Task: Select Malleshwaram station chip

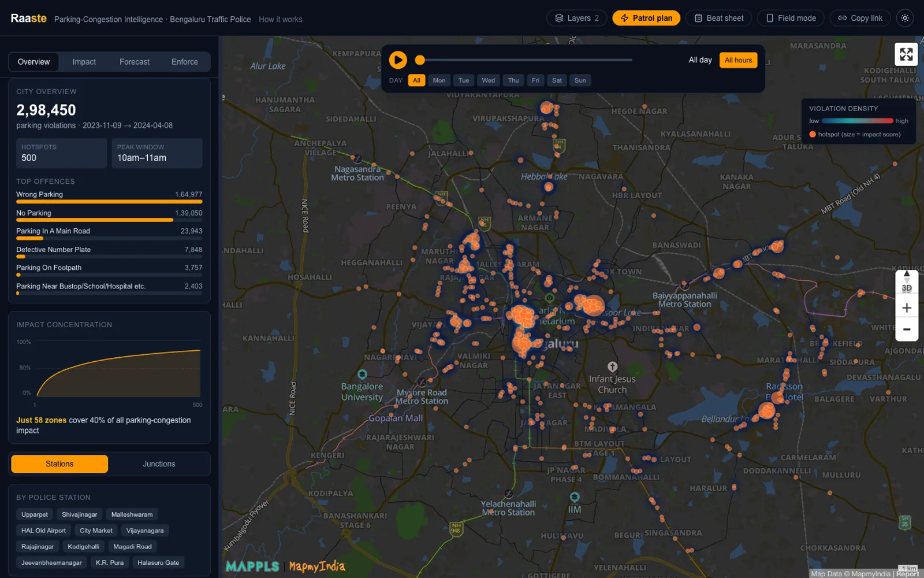Action: click(x=132, y=514)
